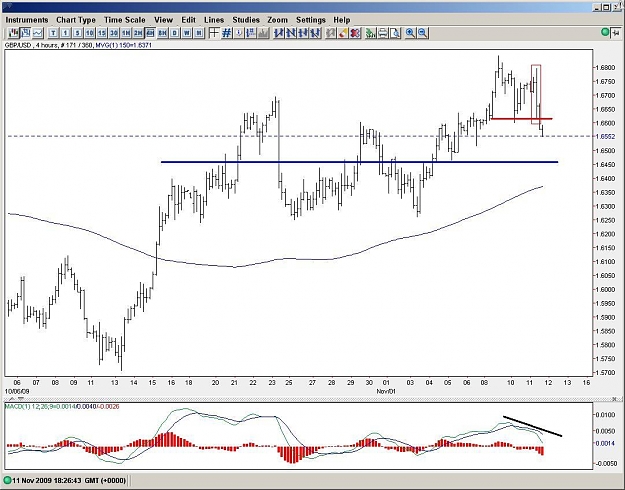Select the third line drawing tool
The height and width of the screenshot is (490, 625).
click(303, 33)
